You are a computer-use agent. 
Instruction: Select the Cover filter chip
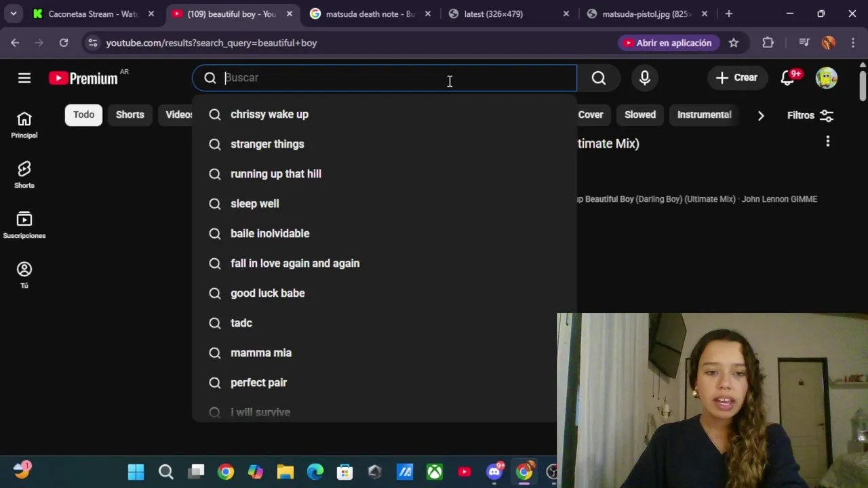coord(591,115)
